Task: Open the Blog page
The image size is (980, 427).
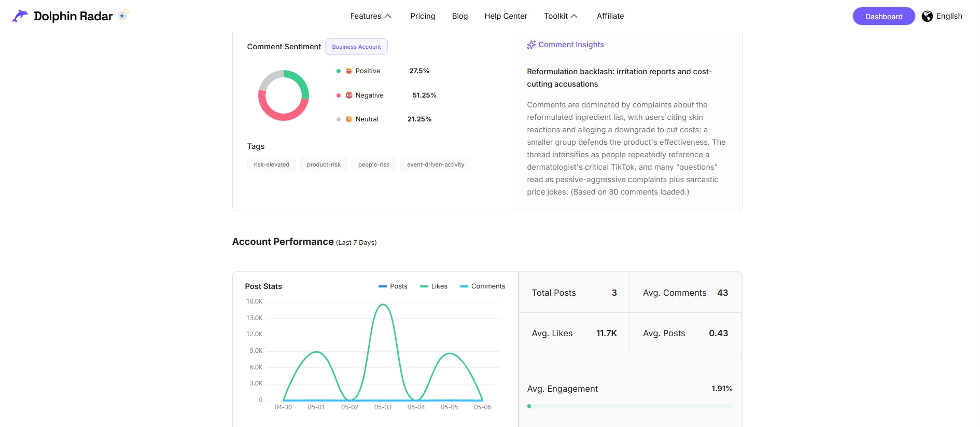Action: coord(460,16)
